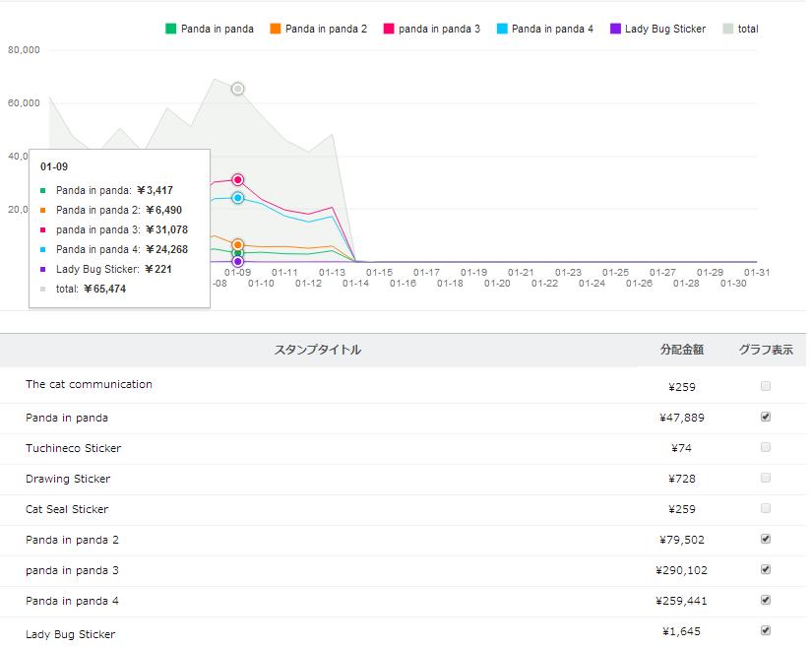Click the 01-20 date label on axis
The image size is (812, 649).
click(497, 284)
